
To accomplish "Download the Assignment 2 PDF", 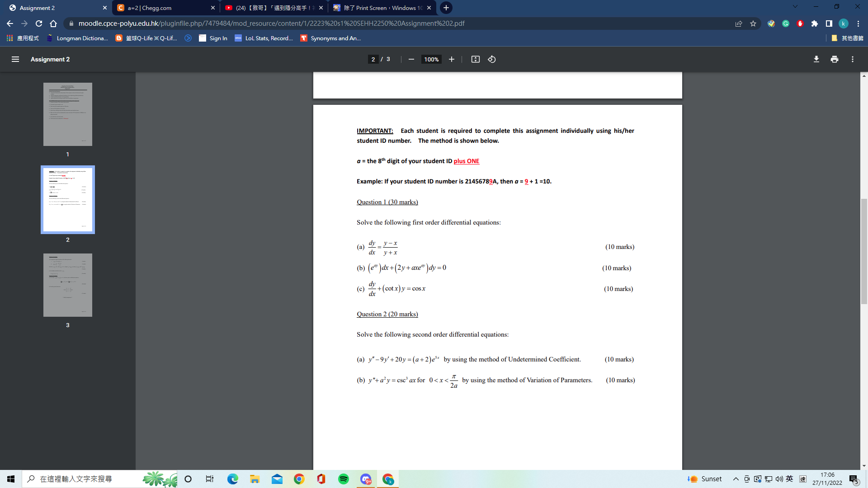I will 816,59.
